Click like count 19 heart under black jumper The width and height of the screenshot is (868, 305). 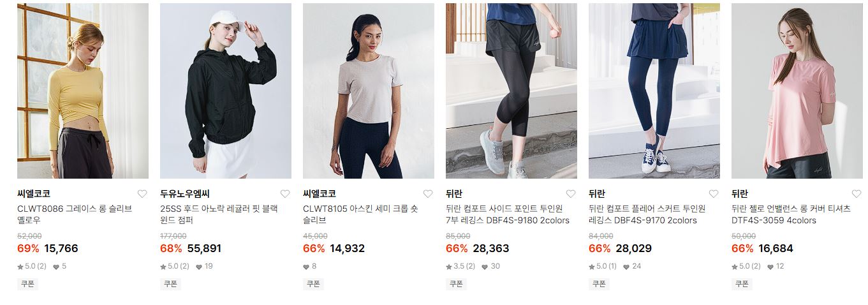204,266
